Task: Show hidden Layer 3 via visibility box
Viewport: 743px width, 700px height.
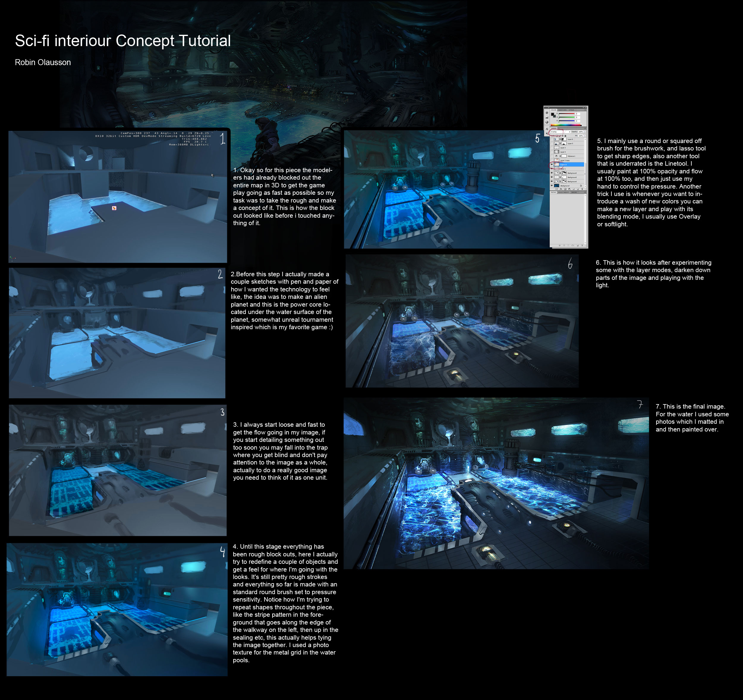Action: (x=552, y=148)
